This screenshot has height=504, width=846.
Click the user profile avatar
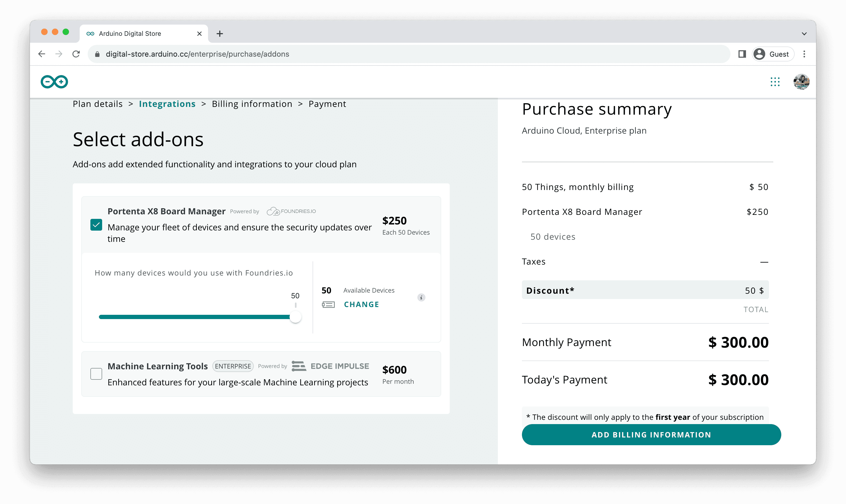[801, 82]
